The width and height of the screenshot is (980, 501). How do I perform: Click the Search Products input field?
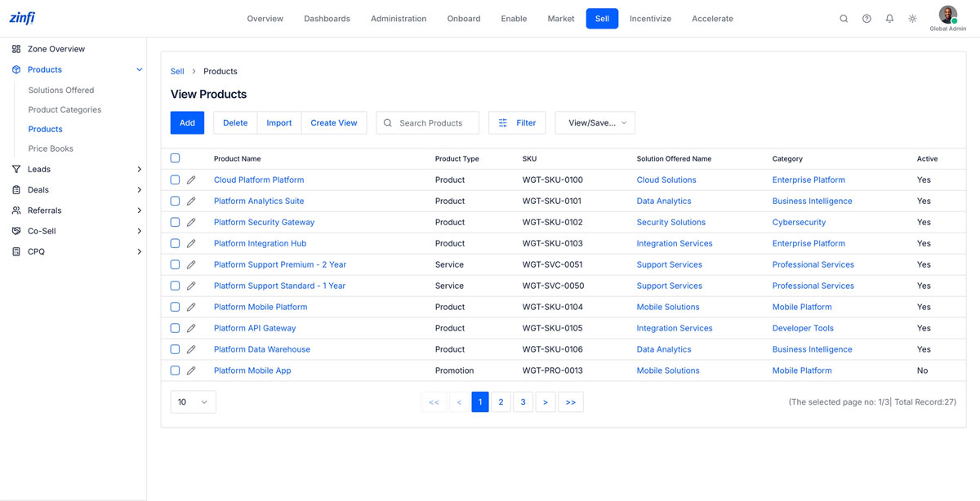tap(428, 123)
